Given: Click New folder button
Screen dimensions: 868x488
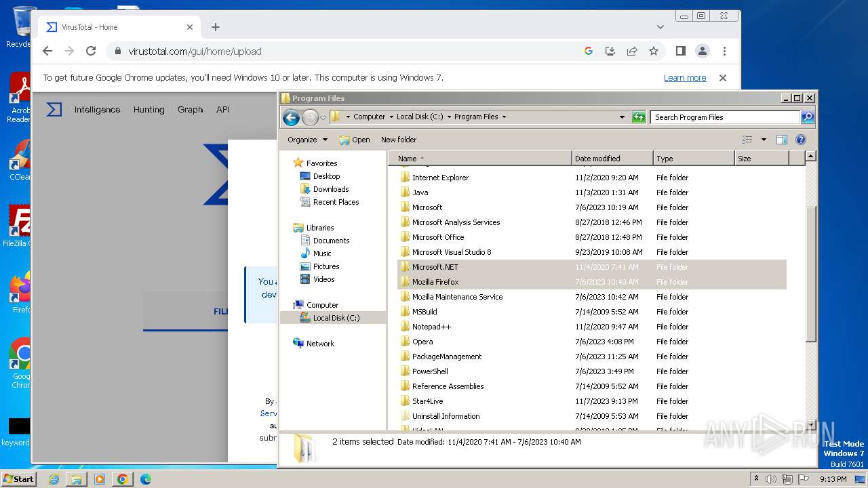Looking at the screenshot, I should (x=399, y=140).
